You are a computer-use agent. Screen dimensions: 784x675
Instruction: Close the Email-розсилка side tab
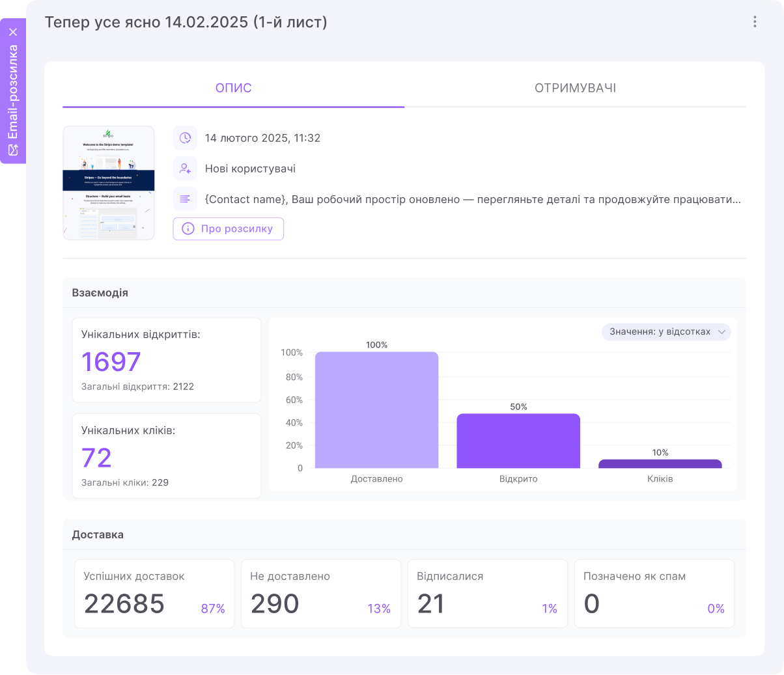click(13, 32)
